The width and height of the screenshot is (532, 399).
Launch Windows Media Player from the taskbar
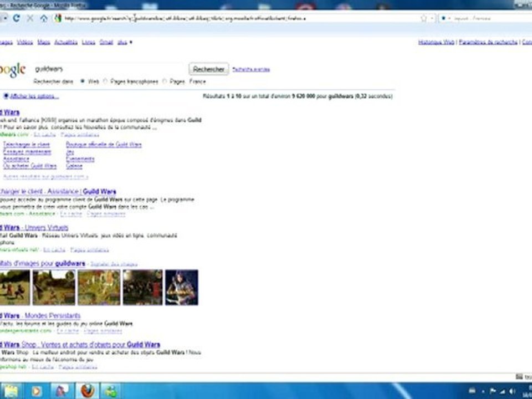point(35,391)
